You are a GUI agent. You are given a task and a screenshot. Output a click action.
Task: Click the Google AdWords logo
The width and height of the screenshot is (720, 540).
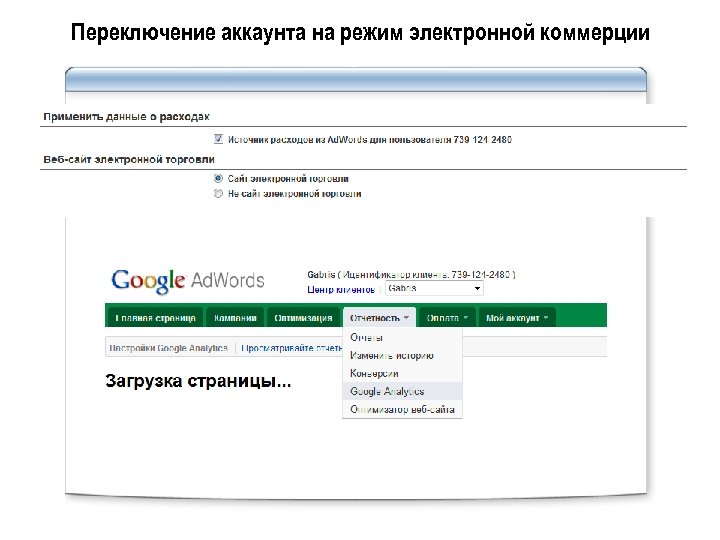[188, 281]
